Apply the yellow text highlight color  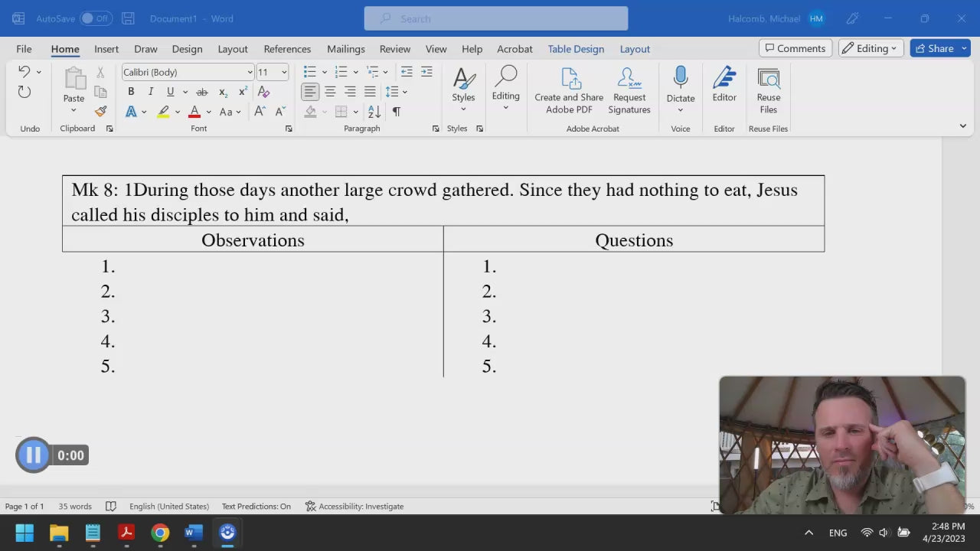163,112
